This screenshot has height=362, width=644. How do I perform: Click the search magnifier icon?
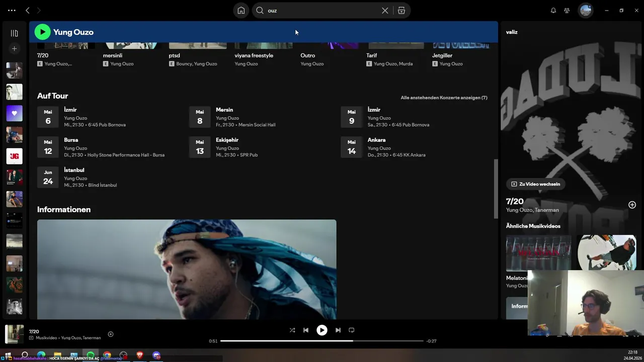click(x=260, y=10)
